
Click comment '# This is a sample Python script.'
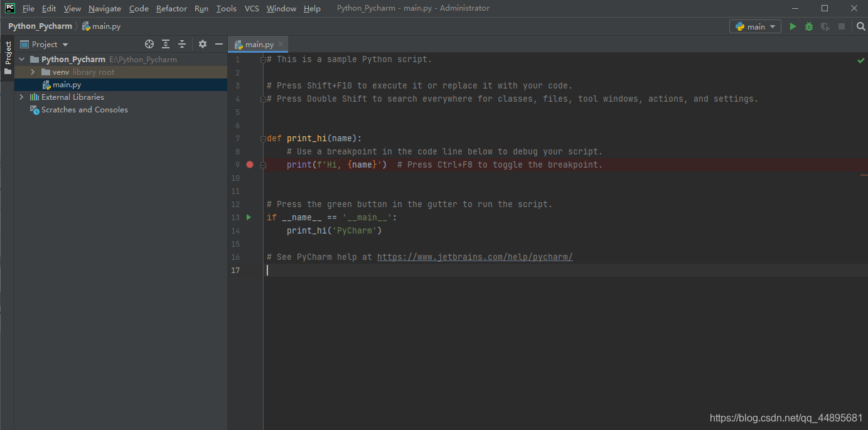tap(350, 59)
